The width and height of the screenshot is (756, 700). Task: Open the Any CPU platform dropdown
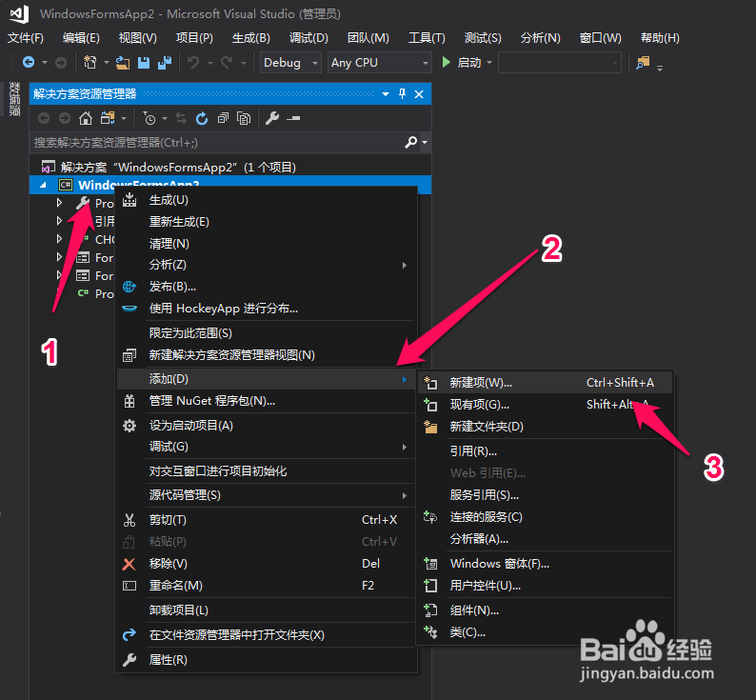[426, 63]
